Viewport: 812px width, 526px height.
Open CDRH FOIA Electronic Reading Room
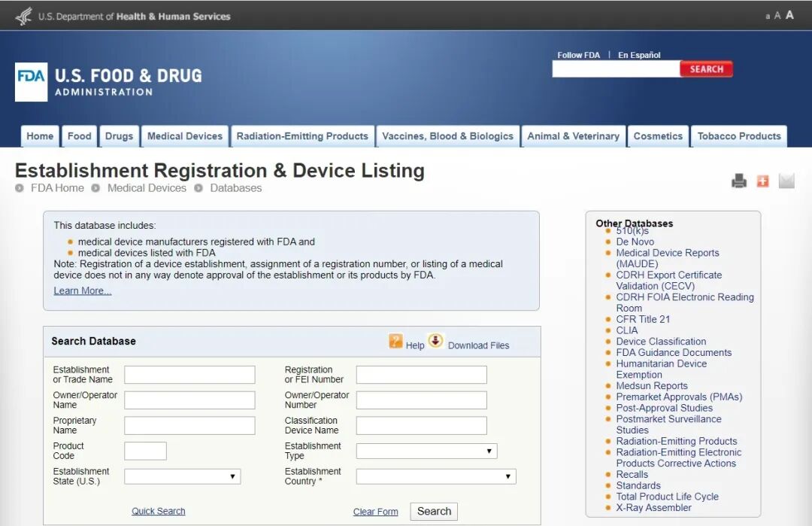(685, 303)
